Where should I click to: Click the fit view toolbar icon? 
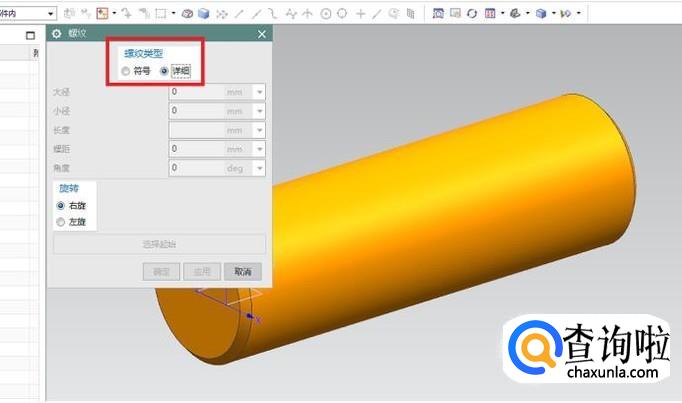(x=439, y=13)
